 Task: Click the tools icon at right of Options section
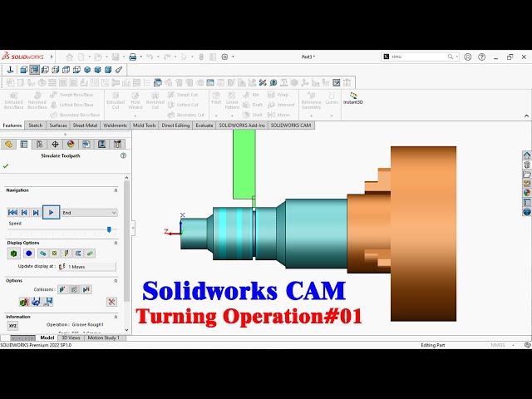111,302
